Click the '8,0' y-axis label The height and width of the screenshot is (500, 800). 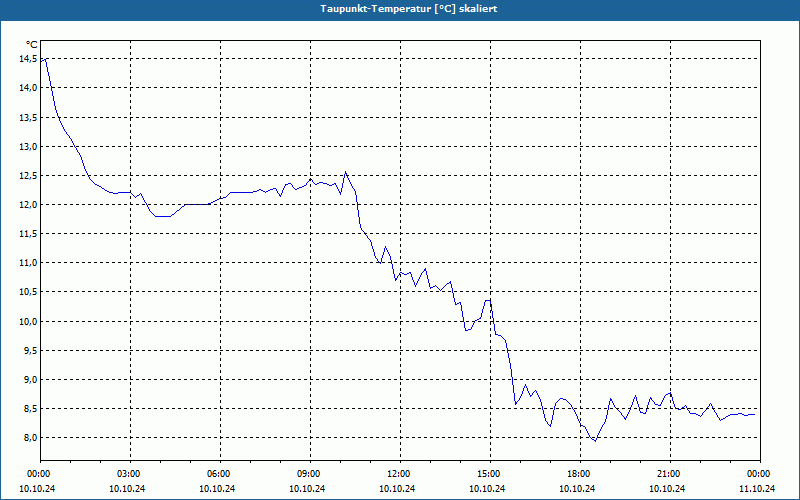(30, 438)
